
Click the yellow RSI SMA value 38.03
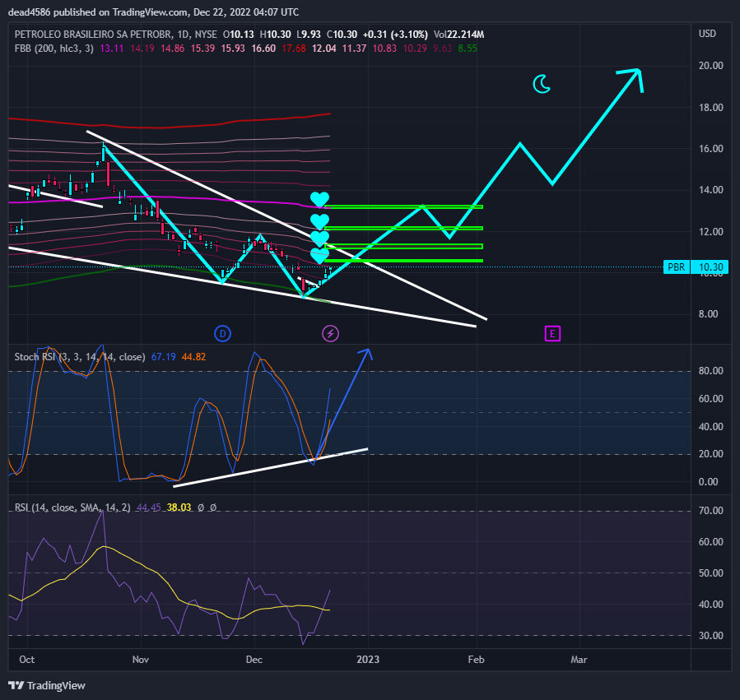click(179, 508)
